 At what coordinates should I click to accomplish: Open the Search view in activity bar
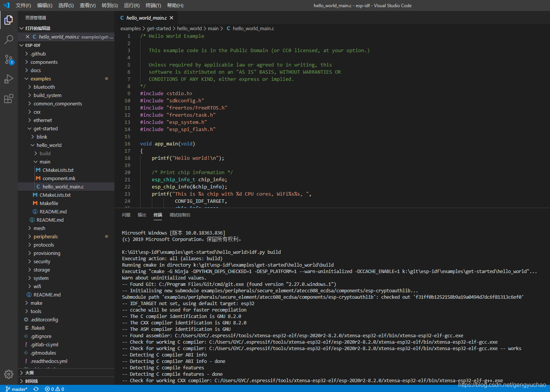(9, 39)
